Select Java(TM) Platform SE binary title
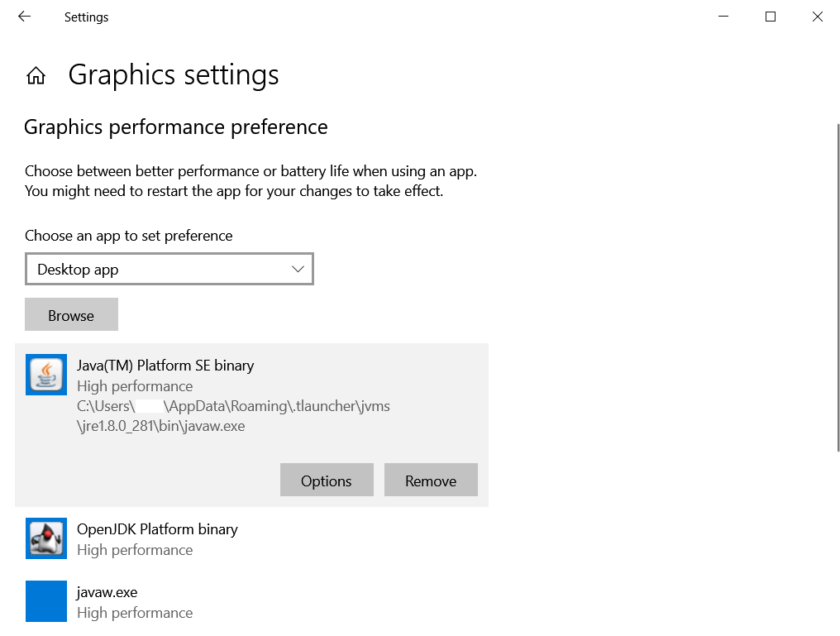The width and height of the screenshot is (840, 636). [x=165, y=366]
